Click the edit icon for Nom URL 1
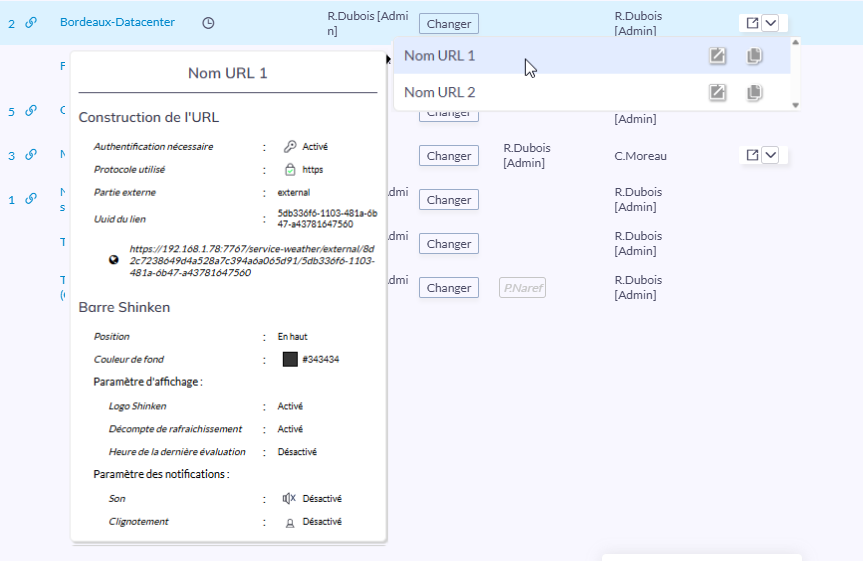 click(x=717, y=56)
